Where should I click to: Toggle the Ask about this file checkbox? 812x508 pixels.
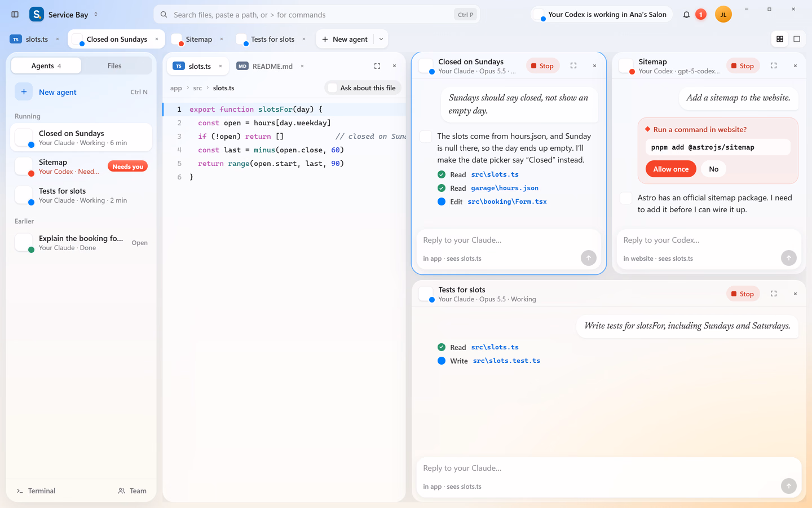pos(333,88)
